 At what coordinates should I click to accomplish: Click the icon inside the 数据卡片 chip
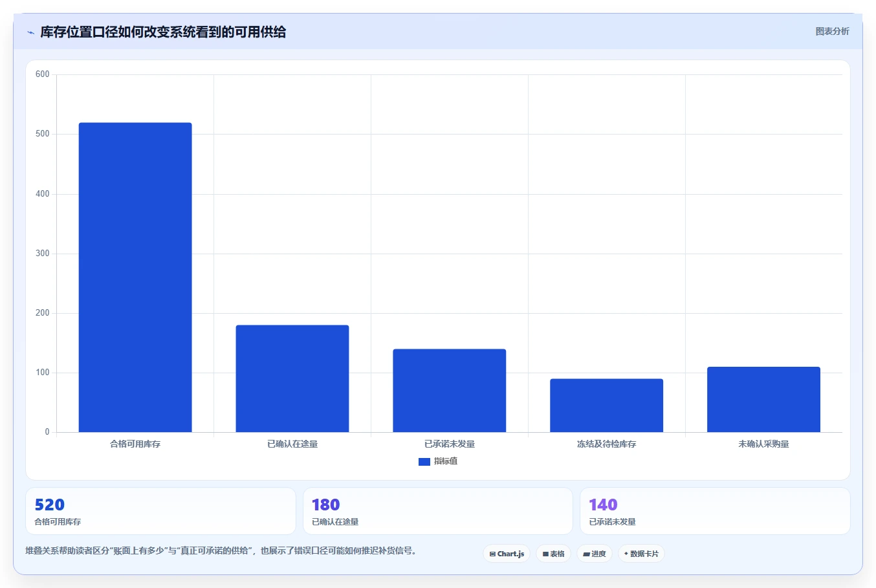pyautogui.click(x=626, y=554)
